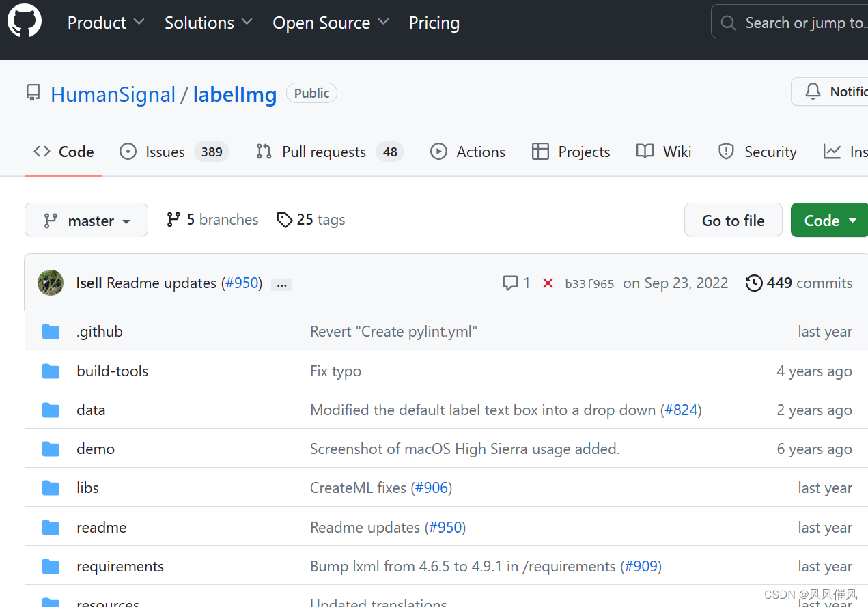The image size is (868, 607).
Task: Open the Wiki tab
Action: coord(664,152)
